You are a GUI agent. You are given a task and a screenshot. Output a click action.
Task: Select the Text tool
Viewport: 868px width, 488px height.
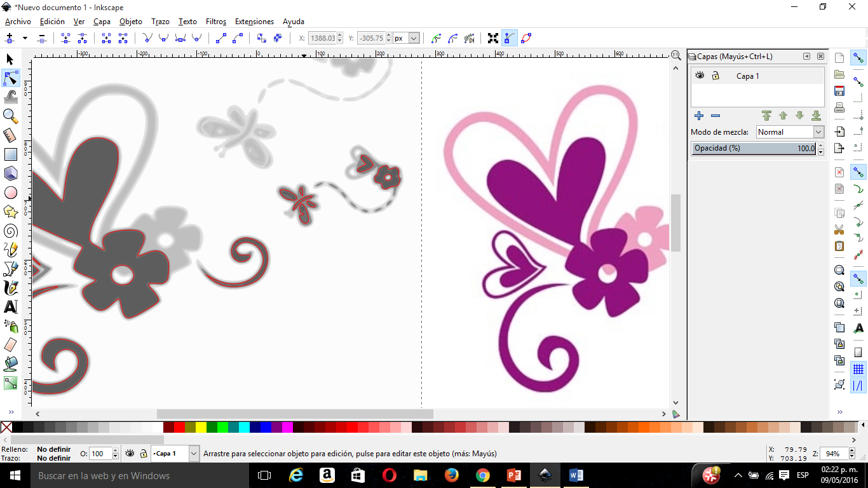10,306
